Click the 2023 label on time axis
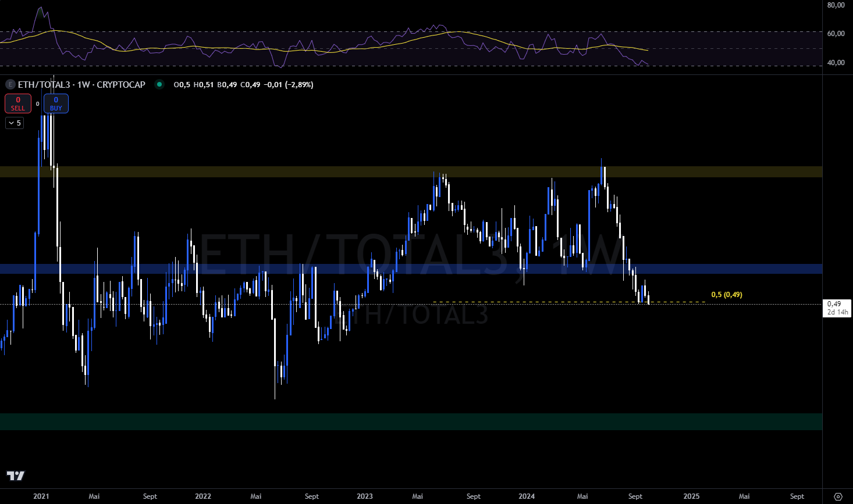853x504 pixels. click(365, 496)
